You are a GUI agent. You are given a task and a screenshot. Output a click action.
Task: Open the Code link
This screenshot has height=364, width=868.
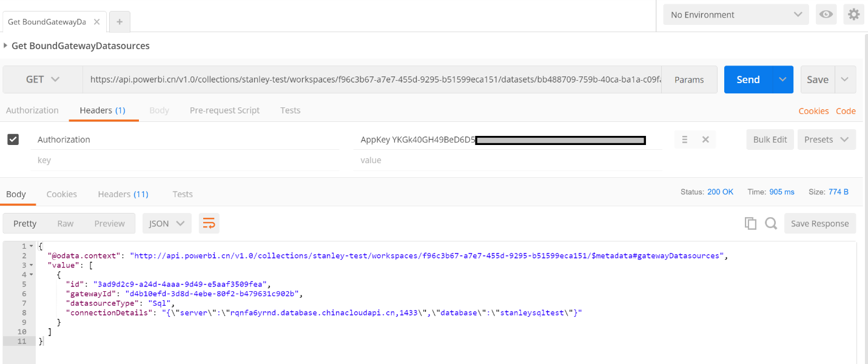(x=846, y=111)
